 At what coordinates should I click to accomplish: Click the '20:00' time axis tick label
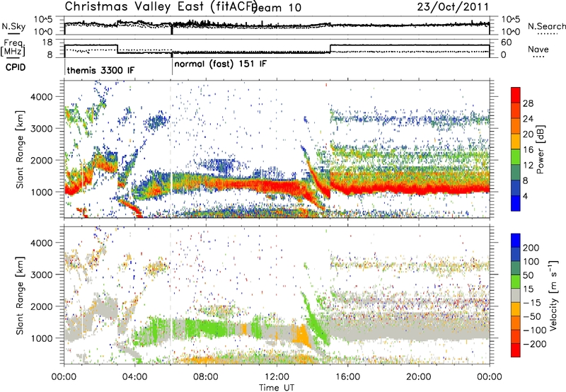tap(419, 377)
